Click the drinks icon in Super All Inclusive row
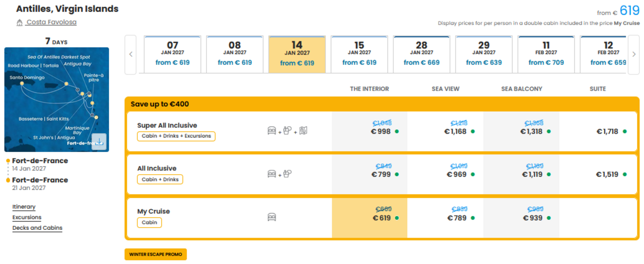Viewport: 644px width, 264px height. pyautogui.click(x=288, y=131)
